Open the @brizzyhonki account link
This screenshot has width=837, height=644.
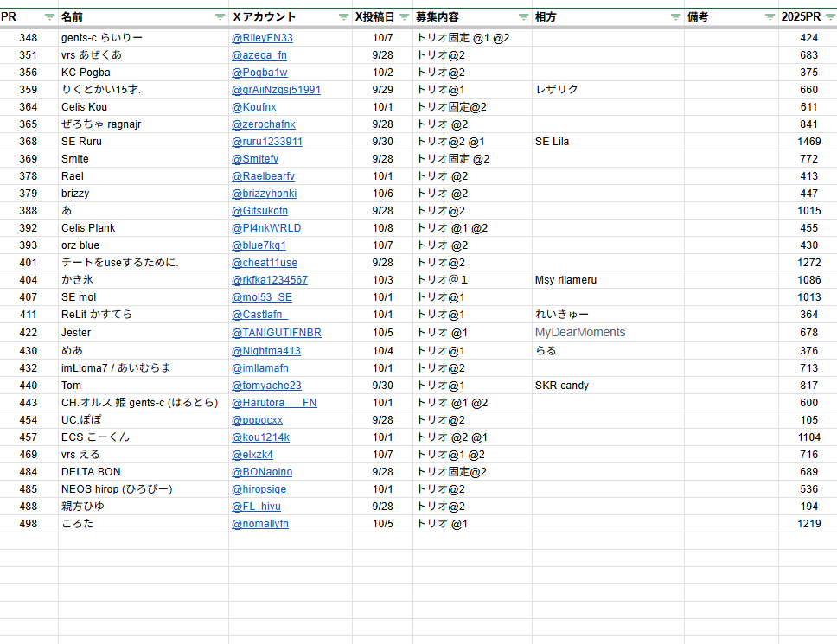click(264, 194)
